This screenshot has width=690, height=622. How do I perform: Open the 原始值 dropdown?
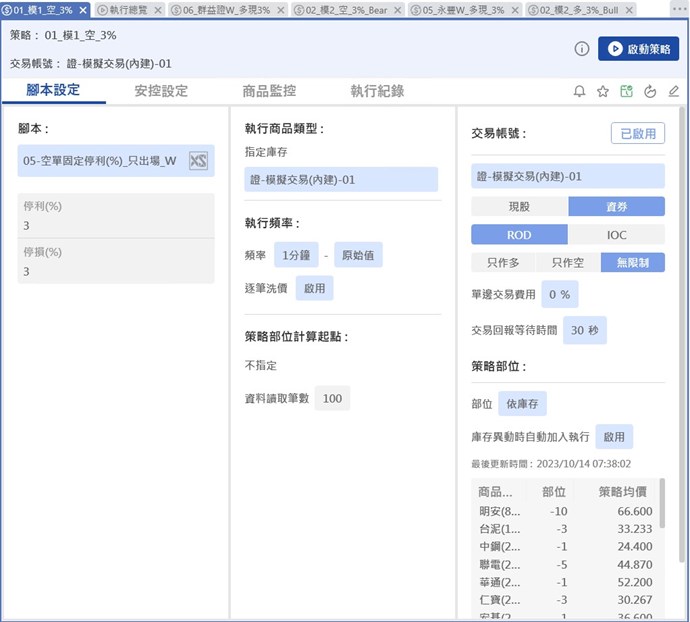(357, 255)
